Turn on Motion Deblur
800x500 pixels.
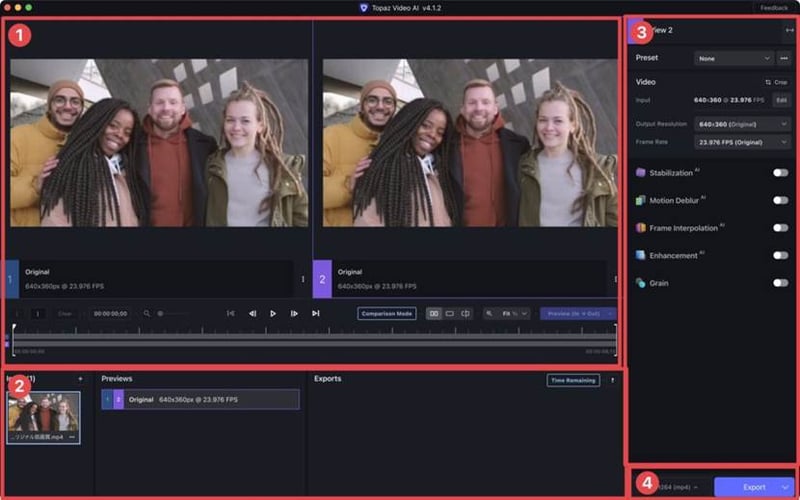780,200
